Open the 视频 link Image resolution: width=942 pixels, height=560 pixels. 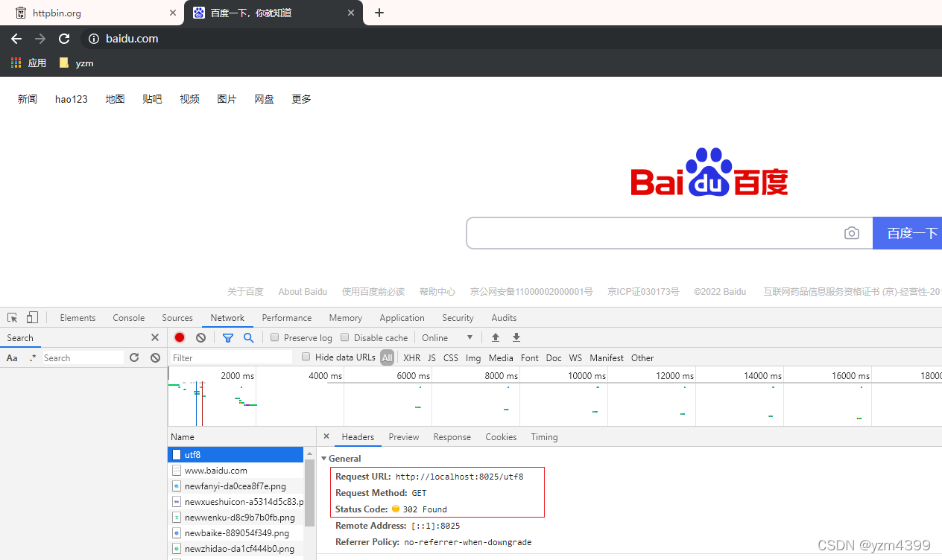189,99
